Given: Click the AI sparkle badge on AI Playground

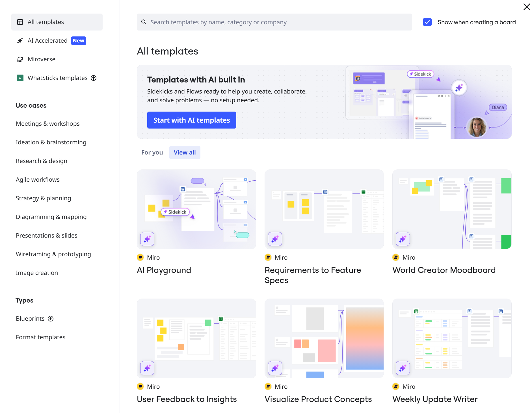Looking at the screenshot, I should click(147, 239).
